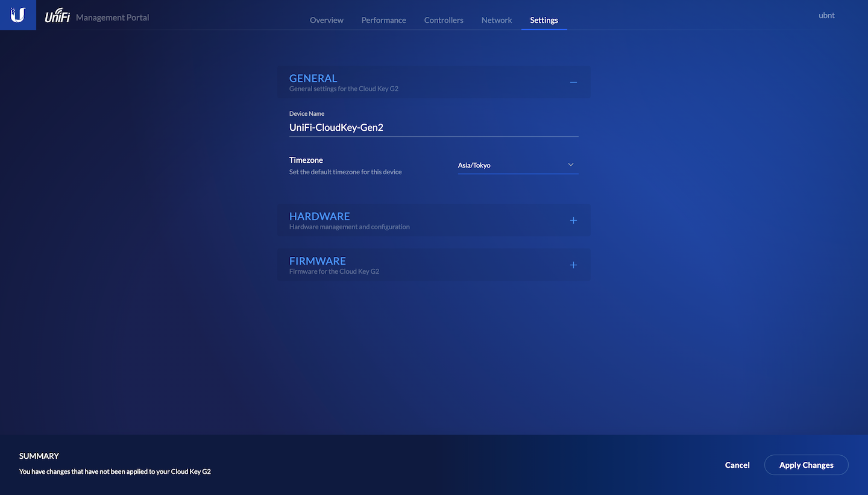The width and height of the screenshot is (868, 495).
Task: Click 'Hardware management and configuration' description
Action: [350, 227]
